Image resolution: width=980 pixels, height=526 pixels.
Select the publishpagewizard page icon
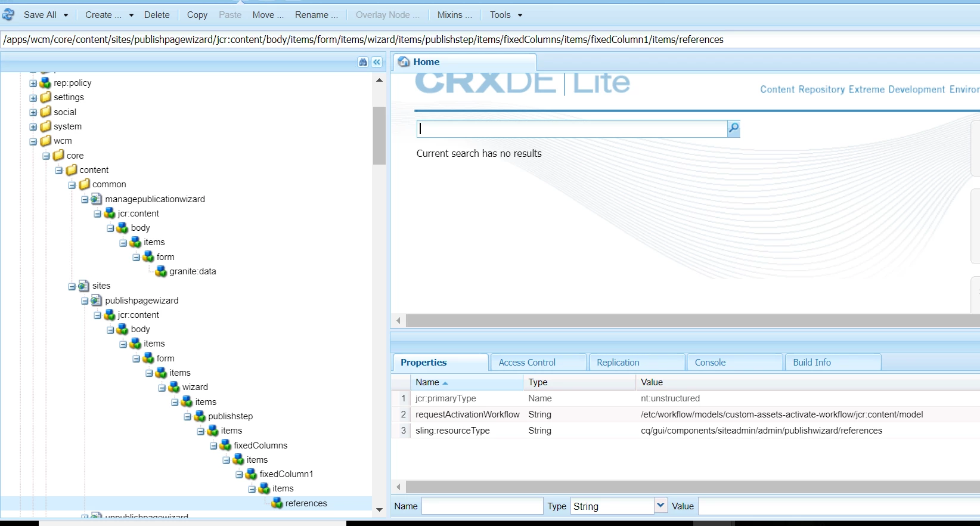tap(97, 300)
